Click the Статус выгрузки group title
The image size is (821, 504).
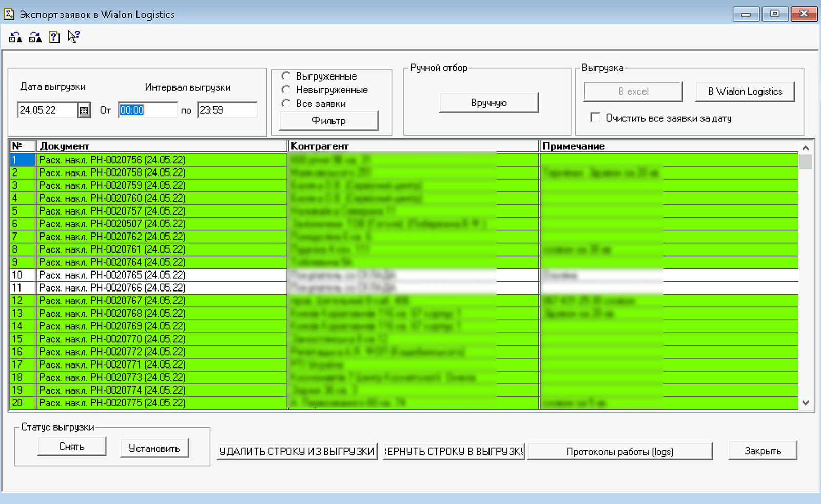tap(58, 427)
